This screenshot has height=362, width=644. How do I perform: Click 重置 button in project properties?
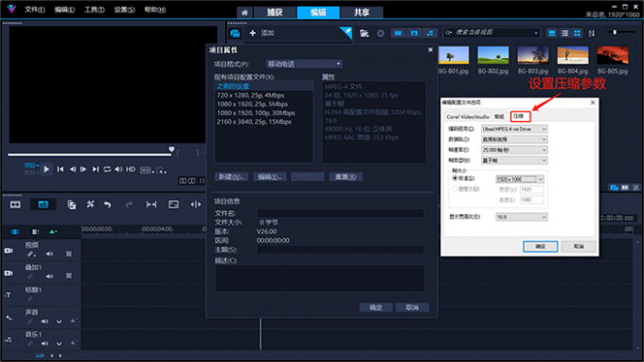click(x=346, y=176)
